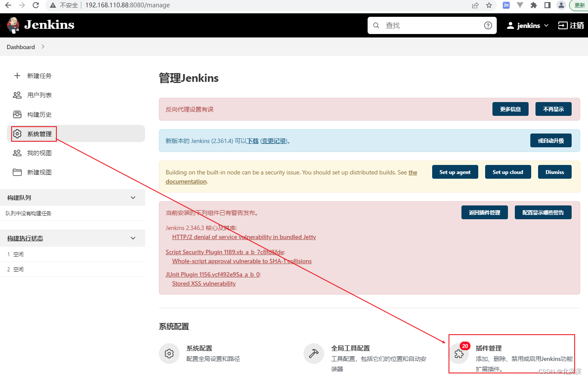
Task: Click the 或自动升级 button
Action: pos(551,140)
